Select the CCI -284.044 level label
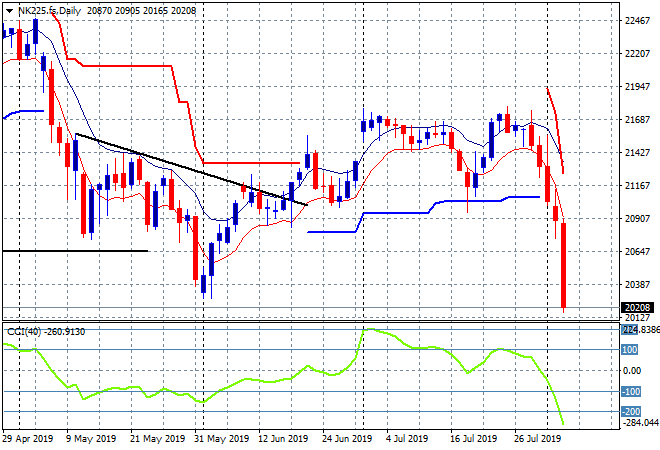The image size is (660, 450). (640, 422)
